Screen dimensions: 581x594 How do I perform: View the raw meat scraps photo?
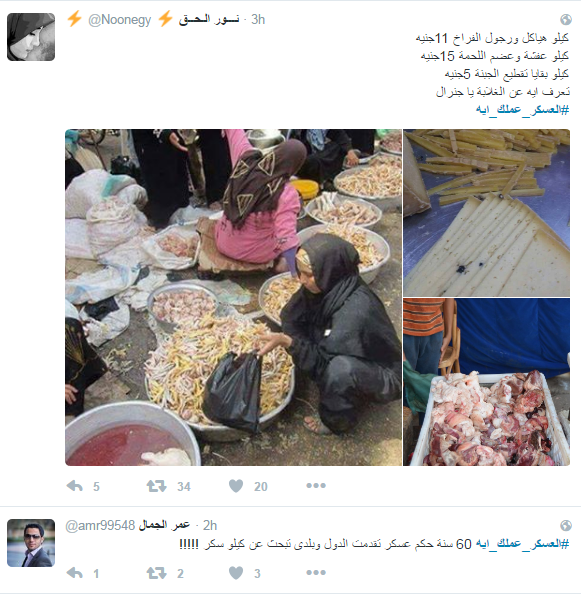pos(486,382)
